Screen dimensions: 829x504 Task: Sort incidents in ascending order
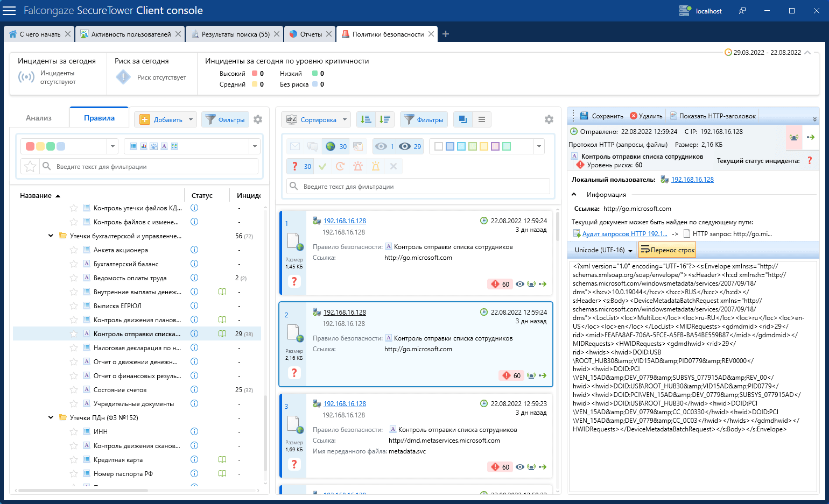click(x=366, y=119)
